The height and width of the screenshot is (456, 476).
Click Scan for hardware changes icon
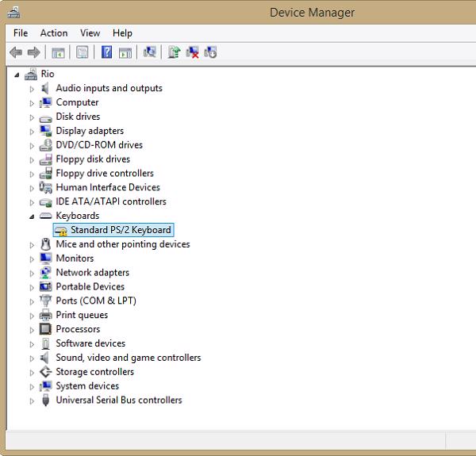(x=149, y=52)
